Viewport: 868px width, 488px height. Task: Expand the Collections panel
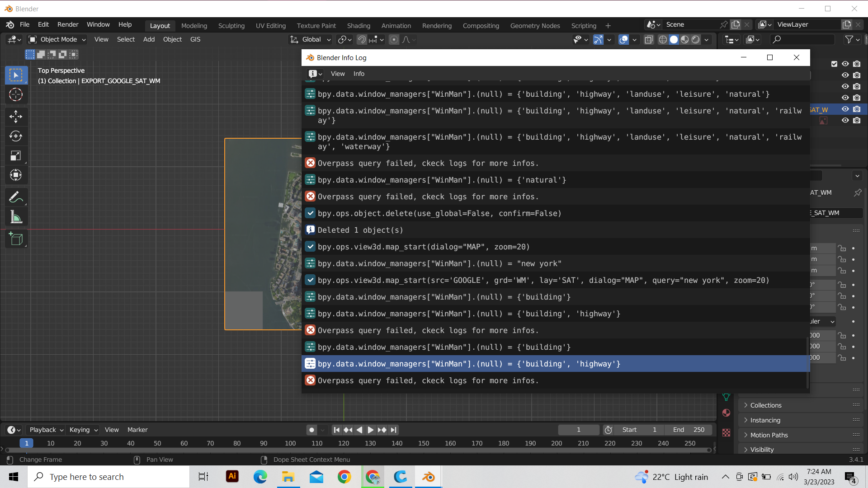765,405
